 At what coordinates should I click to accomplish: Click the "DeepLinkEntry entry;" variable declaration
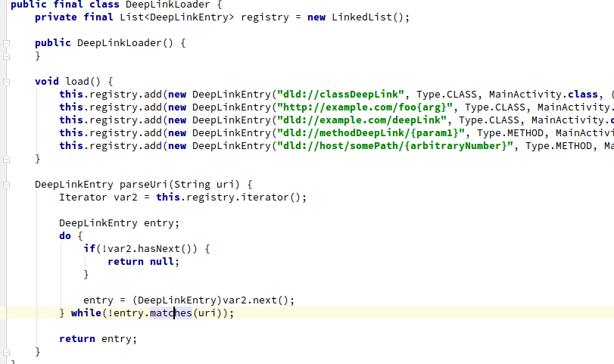(120, 223)
